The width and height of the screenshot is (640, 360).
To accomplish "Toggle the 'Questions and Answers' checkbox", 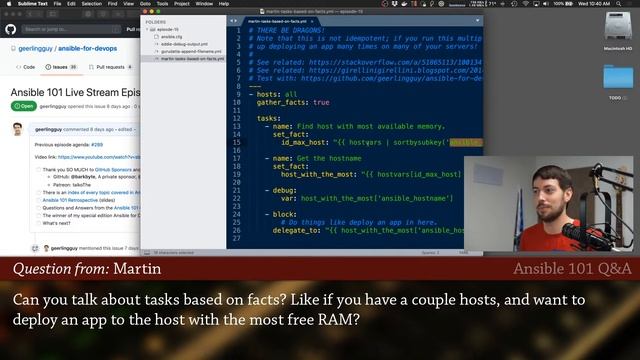I will pos(38,208).
